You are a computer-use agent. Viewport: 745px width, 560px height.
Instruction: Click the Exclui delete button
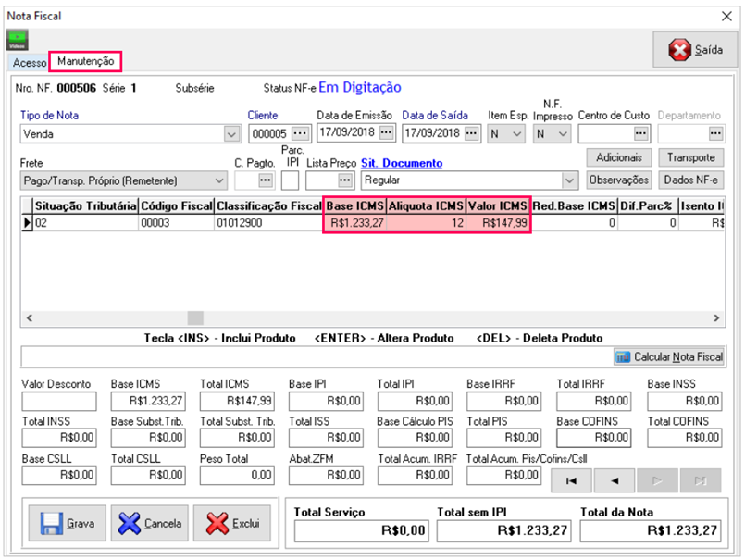[232, 523]
